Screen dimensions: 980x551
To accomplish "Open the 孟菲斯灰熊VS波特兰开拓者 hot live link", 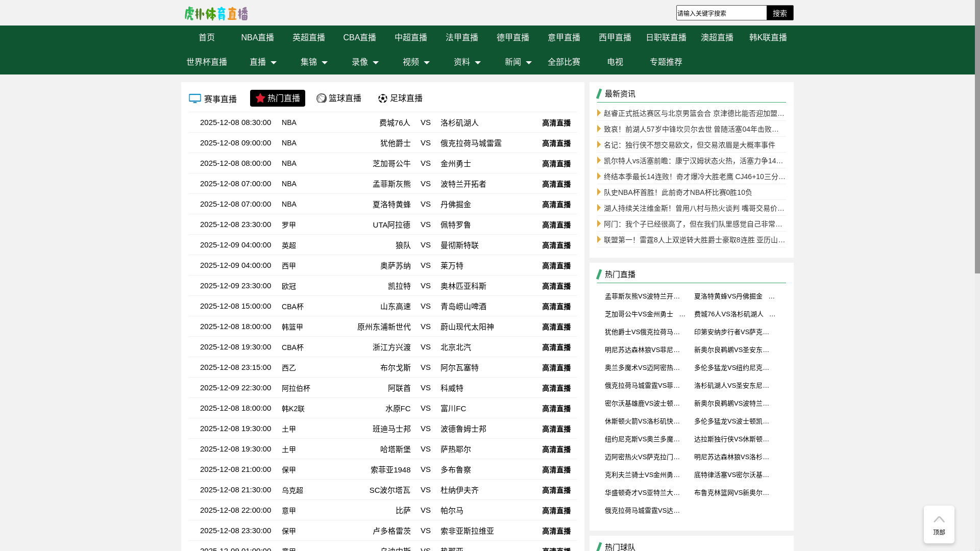I will point(642,296).
